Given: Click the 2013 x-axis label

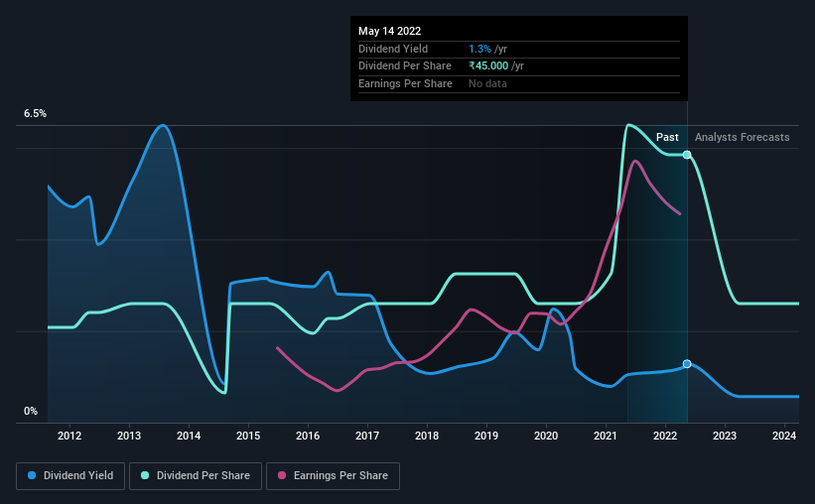Looking at the screenshot, I should (129, 436).
